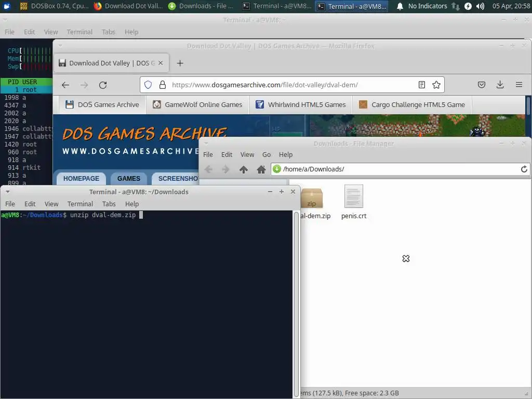
Task: Switch to Download Dot Valley taskbar item
Action: pos(129,6)
